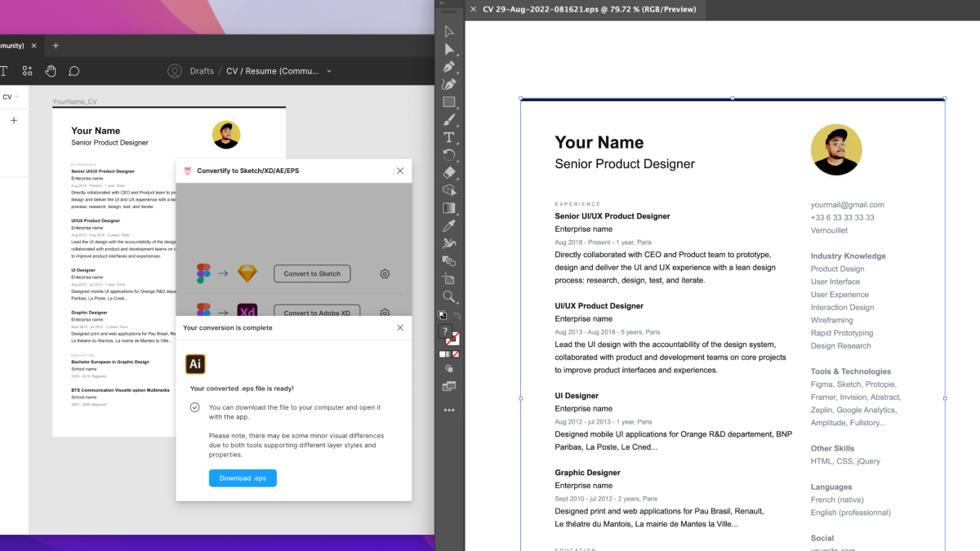Select Figma Text tool
980x551 pixels.
[x=3, y=71]
